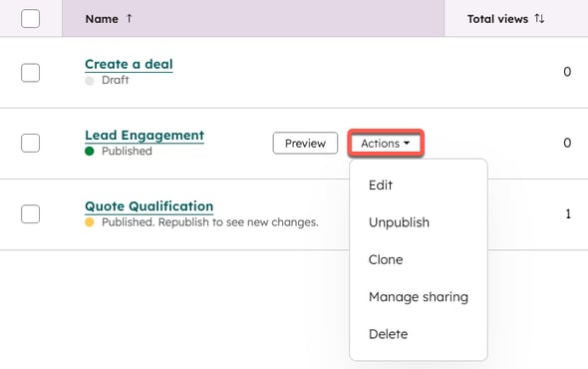Click the Create a deal view count 0

[x=567, y=72]
